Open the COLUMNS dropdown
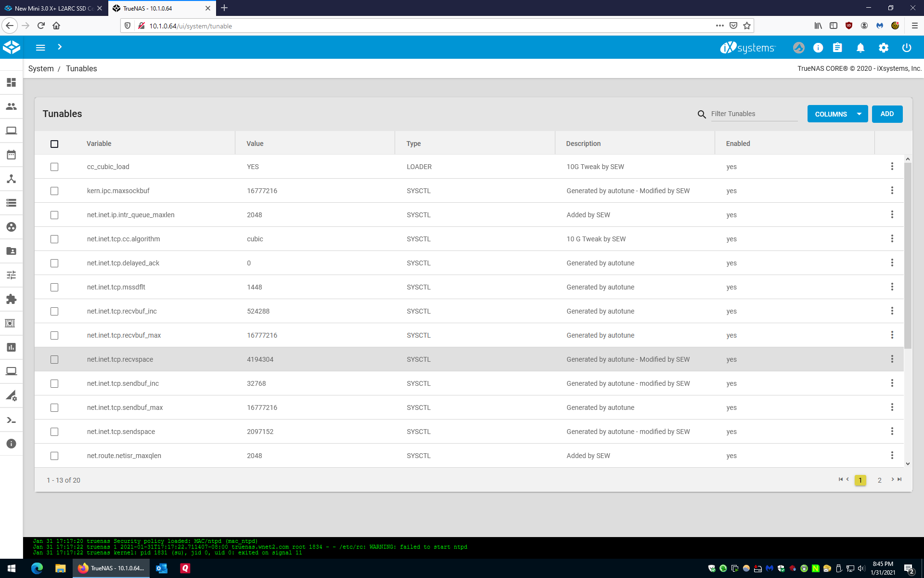The width and height of the screenshot is (924, 578). pyautogui.click(x=837, y=114)
